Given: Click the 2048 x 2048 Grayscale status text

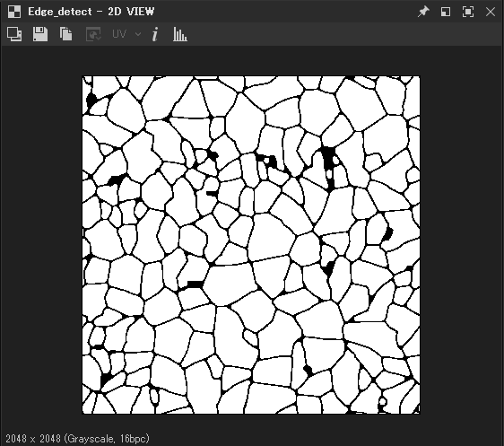Looking at the screenshot, I should (x=77, y=439).
